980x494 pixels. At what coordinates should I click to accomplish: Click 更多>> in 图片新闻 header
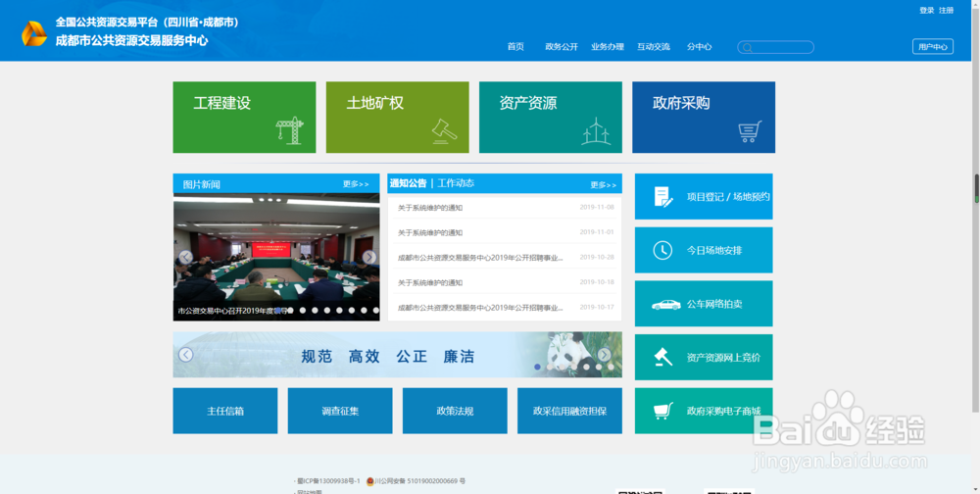click(356, 184)
